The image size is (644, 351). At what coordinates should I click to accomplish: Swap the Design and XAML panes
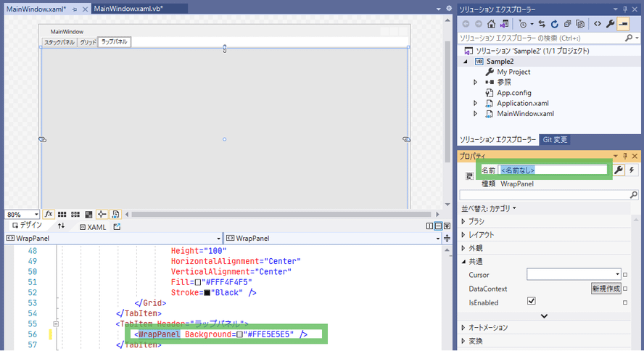pyautogui.click(x=61, y=226)
